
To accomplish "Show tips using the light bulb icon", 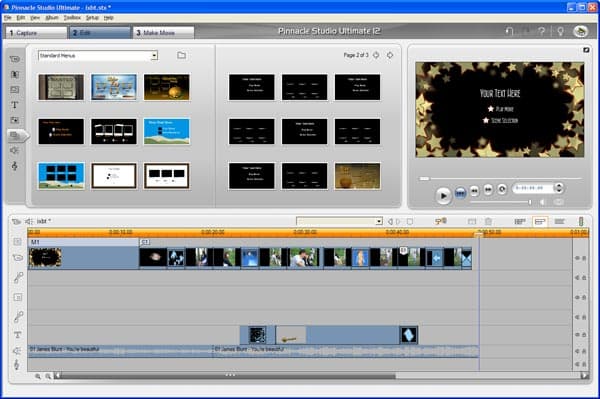I will coord(560,31).
